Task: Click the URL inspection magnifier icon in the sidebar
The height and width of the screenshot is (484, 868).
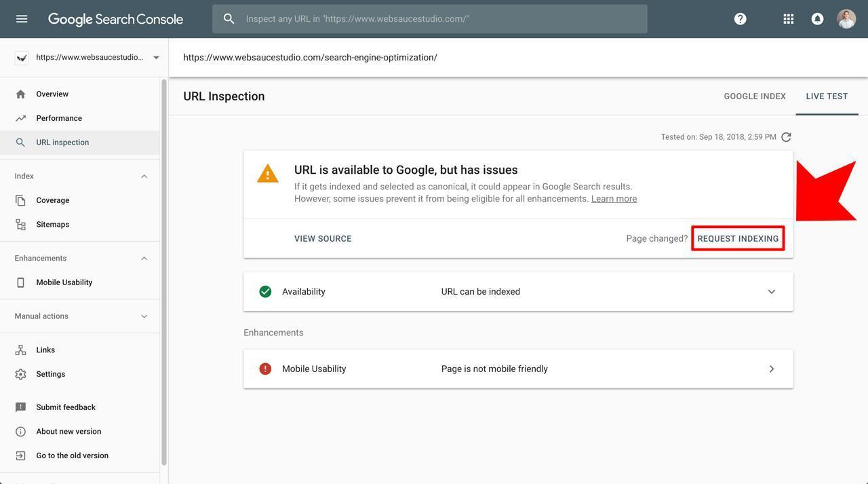Action: point(20,143)
